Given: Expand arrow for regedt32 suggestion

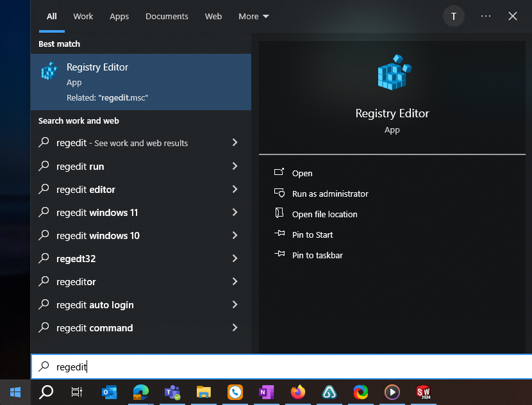Looking at the screenshot, I should [235, 258].
